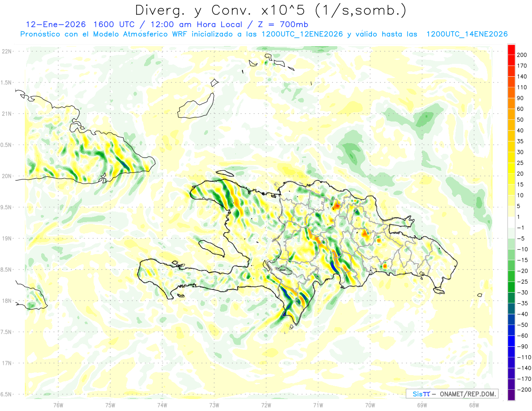The width and height of the screenshot is (532, 411).
Task: Click the "6.5N" latitude label
Action: tap(6, 395)
